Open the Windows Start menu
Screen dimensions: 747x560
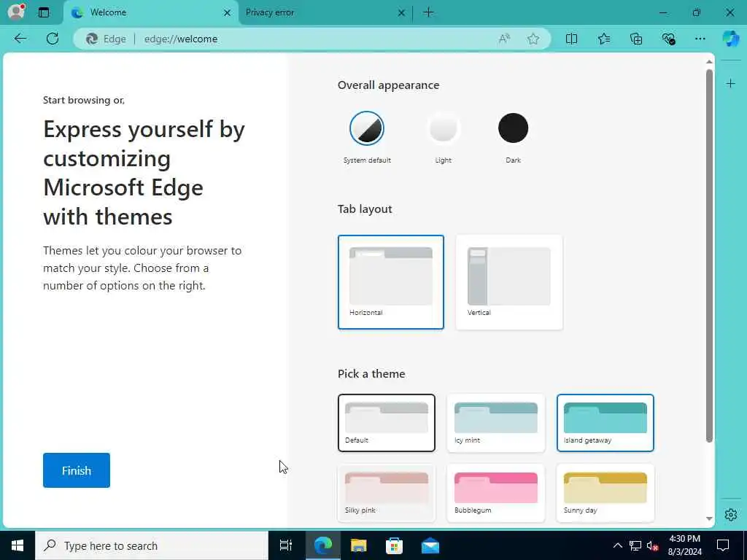pyautogui.click(x=18, y=545)
